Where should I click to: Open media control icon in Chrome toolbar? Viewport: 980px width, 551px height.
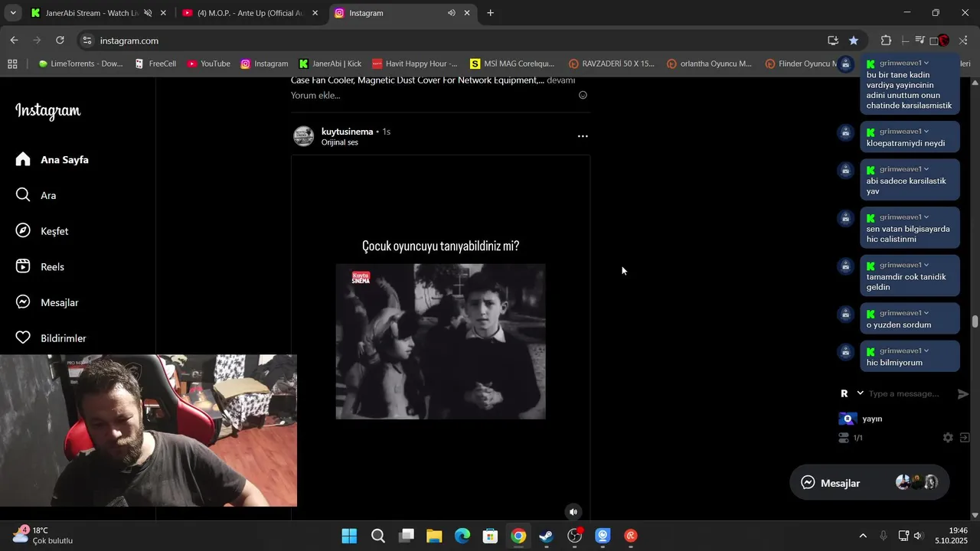(x=920, y=41)
